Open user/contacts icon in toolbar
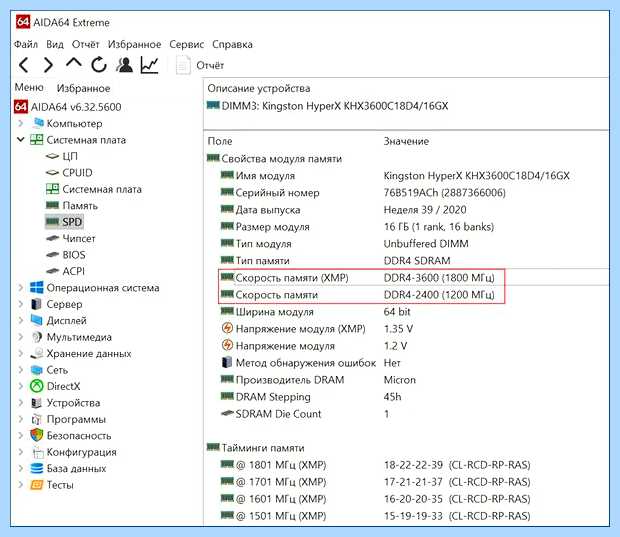Screen dimensions: 620x537 pos(124,65)
